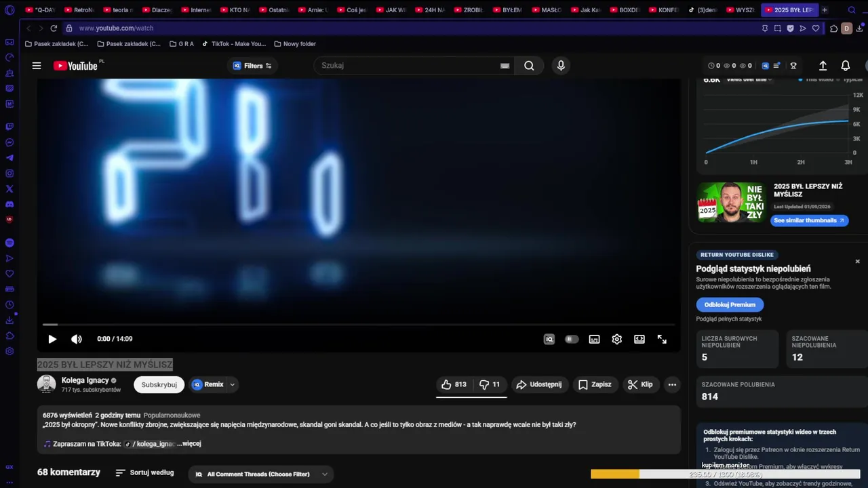868x488 pixels.
Task: Click Podgląd pełnych statystyk link
Action: [728, 319]
